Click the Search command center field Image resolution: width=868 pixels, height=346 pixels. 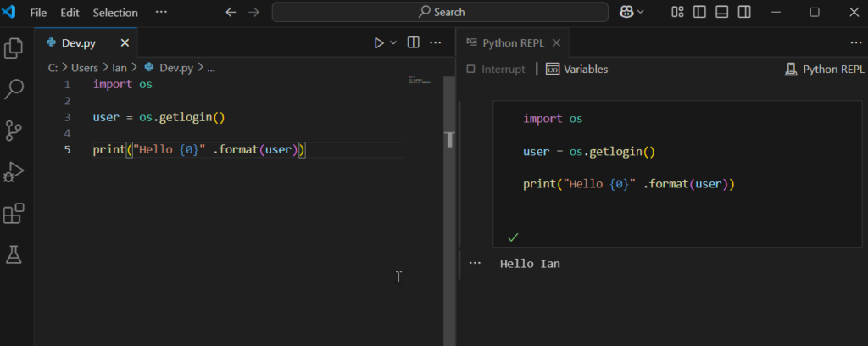click(x=441, y=12)
